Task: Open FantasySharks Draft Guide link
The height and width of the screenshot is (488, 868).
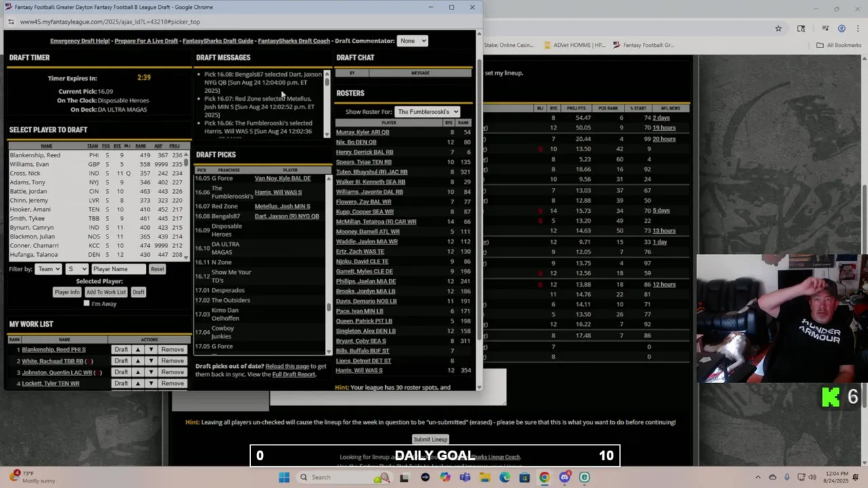Action: 218,41
